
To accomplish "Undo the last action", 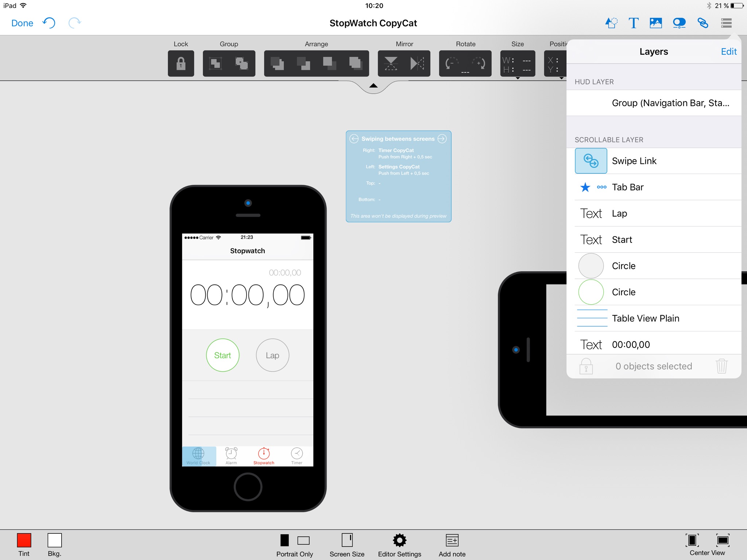I will click(49, 23).
